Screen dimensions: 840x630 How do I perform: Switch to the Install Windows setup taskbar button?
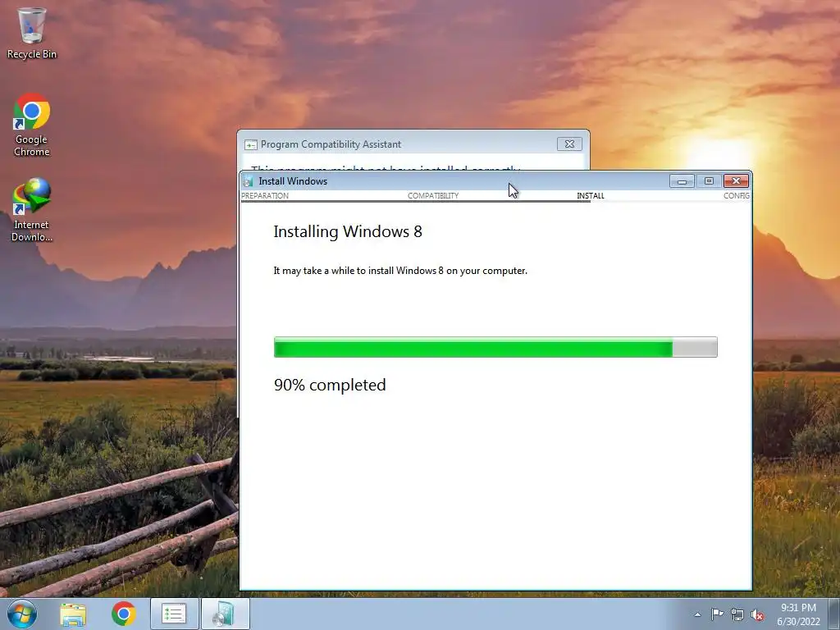coord(225,614)
